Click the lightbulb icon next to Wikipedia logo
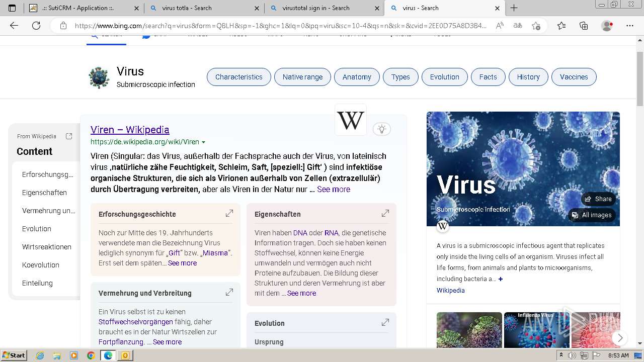 click(382, 129)
